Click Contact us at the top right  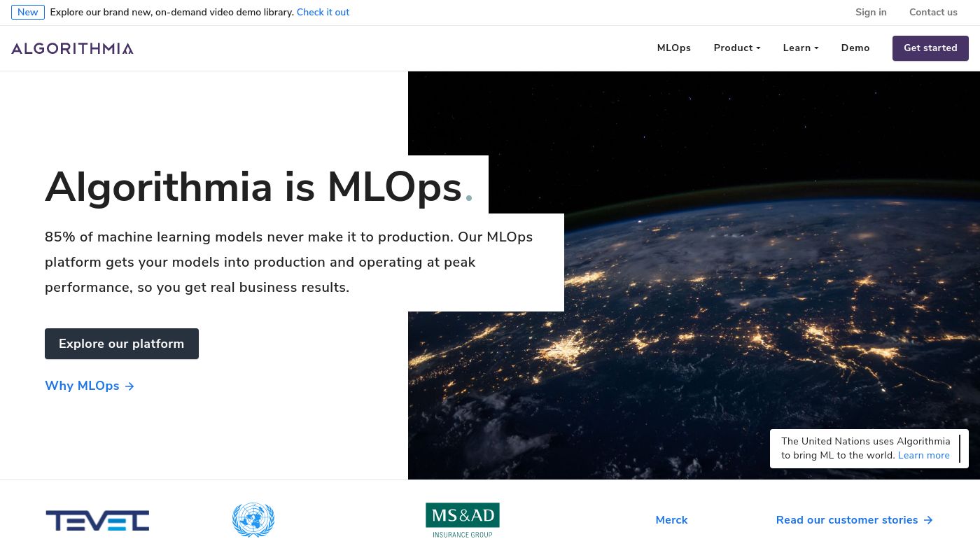(x=933, y=12)
